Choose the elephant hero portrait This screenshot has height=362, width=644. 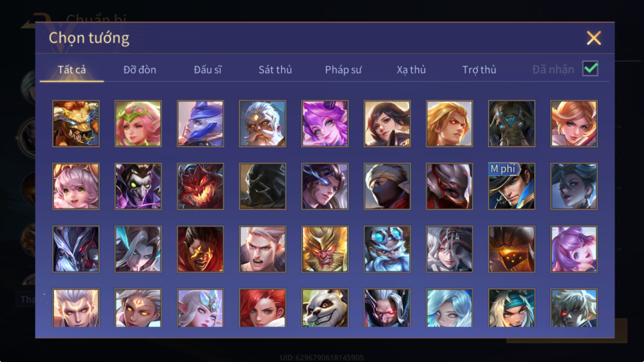tap(512, 124)
